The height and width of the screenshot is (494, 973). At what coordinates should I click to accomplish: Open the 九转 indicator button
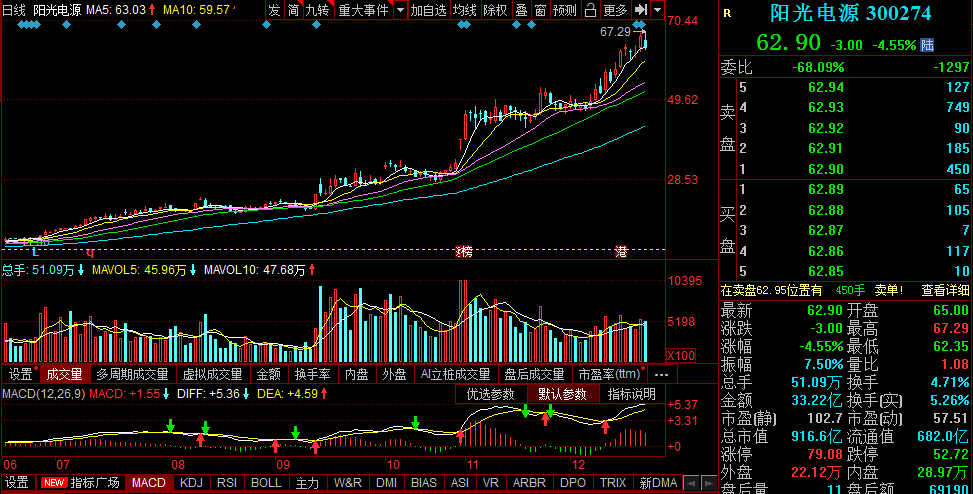click(318, 10)
